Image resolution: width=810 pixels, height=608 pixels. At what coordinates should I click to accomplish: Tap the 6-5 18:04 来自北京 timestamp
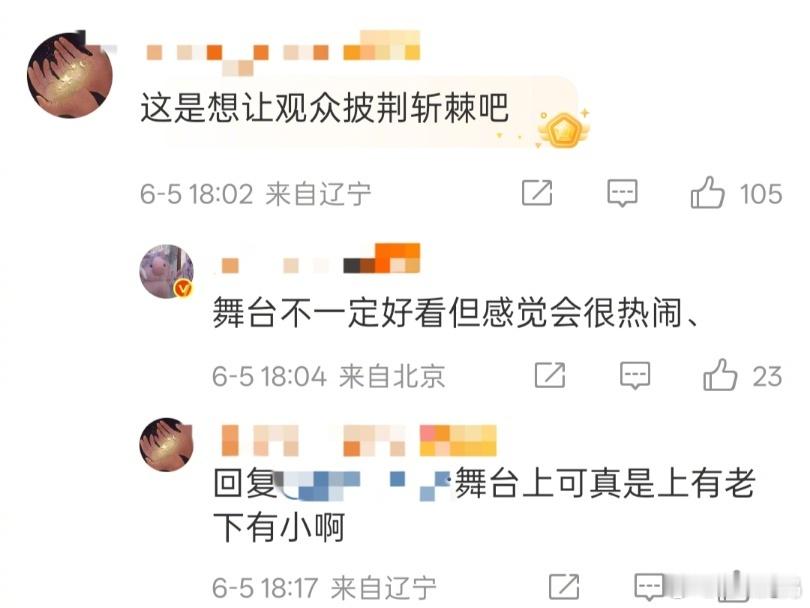click(329, 376)
